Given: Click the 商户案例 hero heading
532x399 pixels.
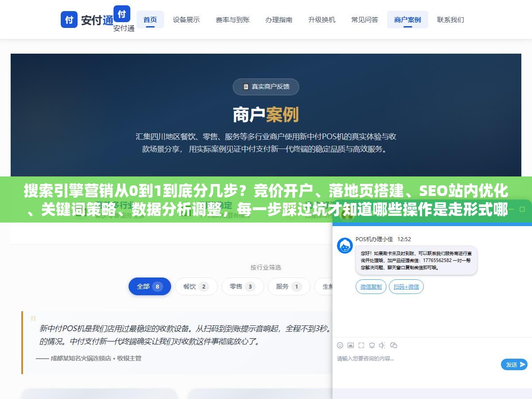Looking at the screenshot, I should (x=266, y=115).
